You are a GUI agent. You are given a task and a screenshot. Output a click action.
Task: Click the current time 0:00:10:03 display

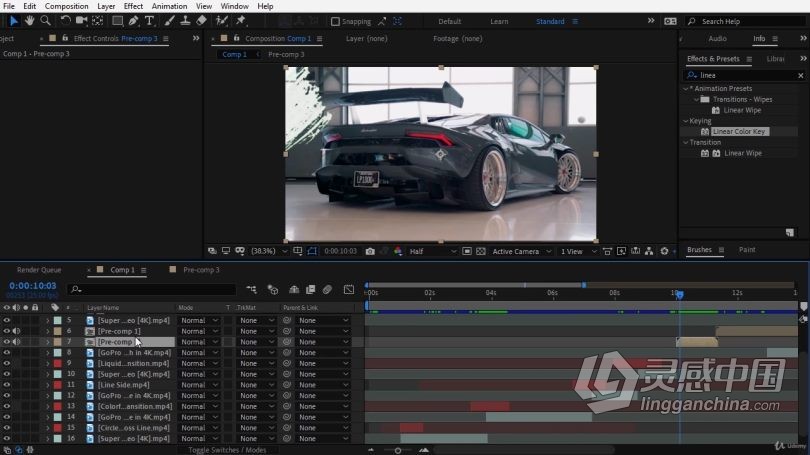33,285
